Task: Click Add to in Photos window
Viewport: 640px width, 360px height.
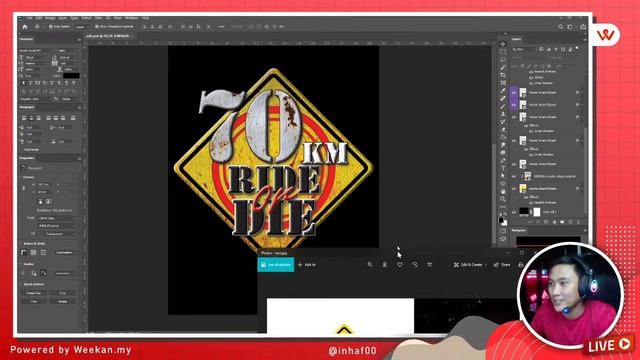Action: point(307,264)
